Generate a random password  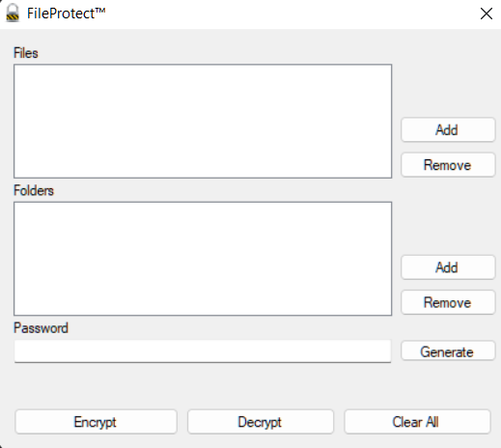tap(448, 351)
